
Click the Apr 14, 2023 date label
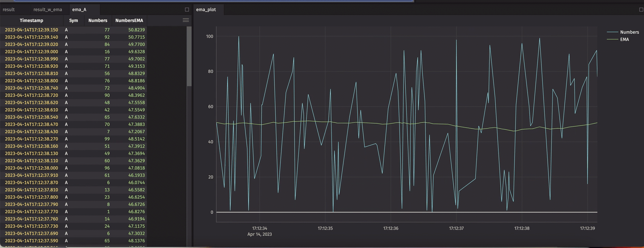(260, 234)
